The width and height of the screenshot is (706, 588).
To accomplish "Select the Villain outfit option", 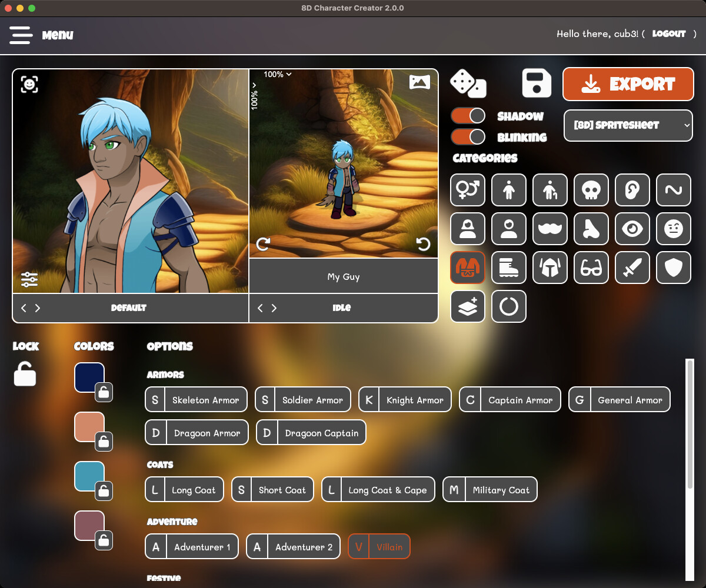I will coord(379,546).
